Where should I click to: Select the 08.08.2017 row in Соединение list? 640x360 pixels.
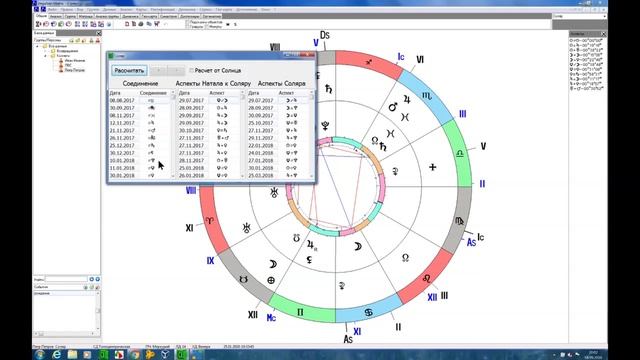coord(140,100)
